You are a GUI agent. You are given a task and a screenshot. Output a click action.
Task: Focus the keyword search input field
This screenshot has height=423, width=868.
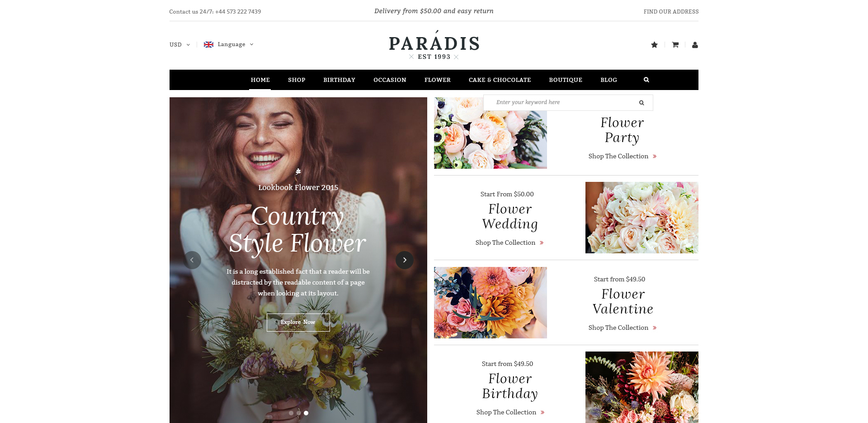[x=561, y=103]
